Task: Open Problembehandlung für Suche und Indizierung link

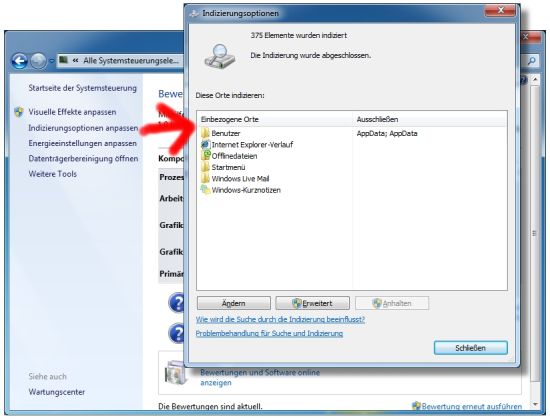Action: (269, 333)
